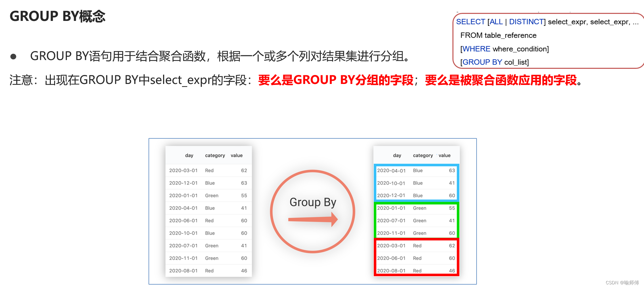Screen dimensions: 644x288
Task: Click "category" header in the color-grouped result table
Action: click(423, 155)
